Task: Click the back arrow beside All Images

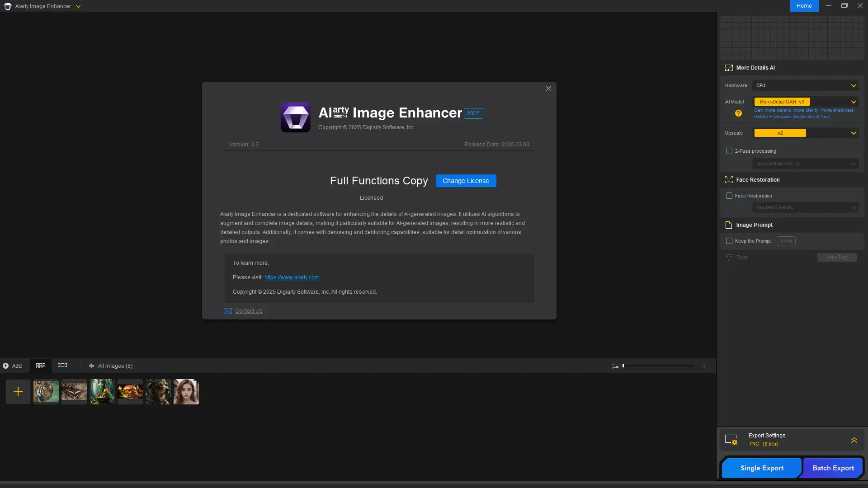Action: click(x=91, y=366)
